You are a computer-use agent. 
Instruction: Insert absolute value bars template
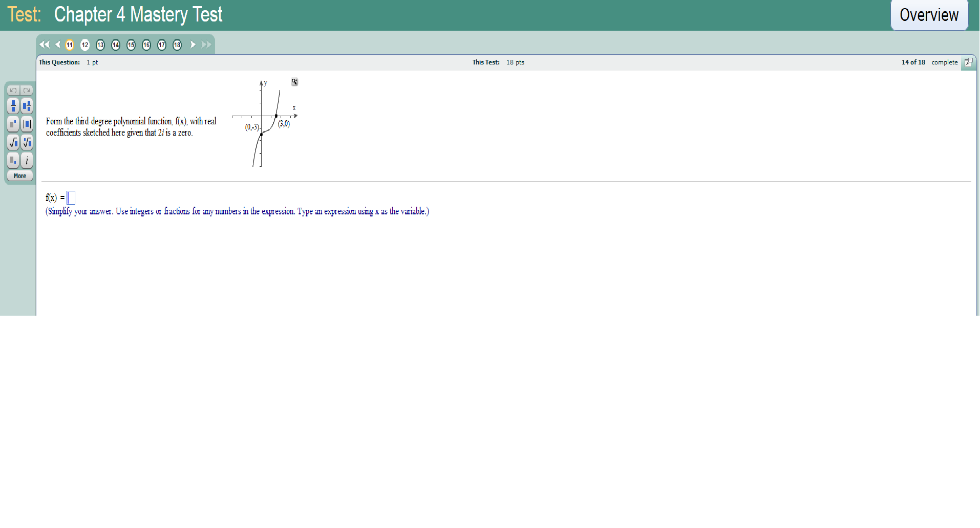click(27, 124)
